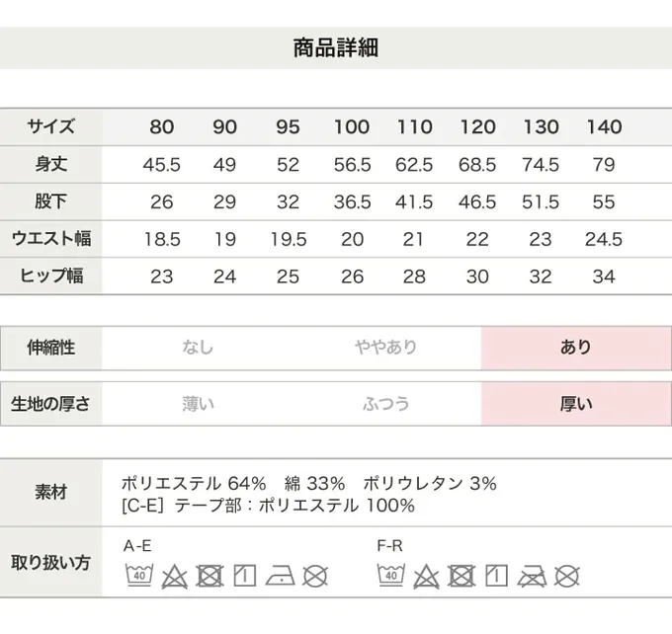
Task: Click the no tumble dry icon under A-E
Action: [210, 575]
